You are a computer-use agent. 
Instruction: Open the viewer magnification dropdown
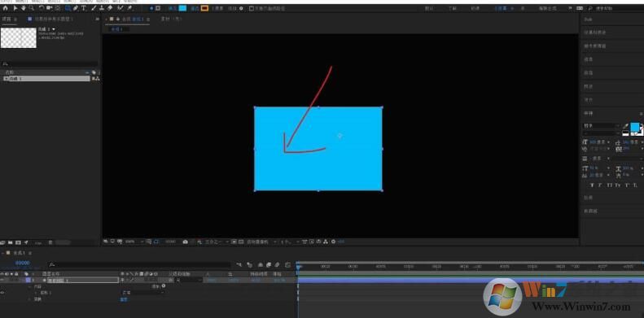[134, 242]
